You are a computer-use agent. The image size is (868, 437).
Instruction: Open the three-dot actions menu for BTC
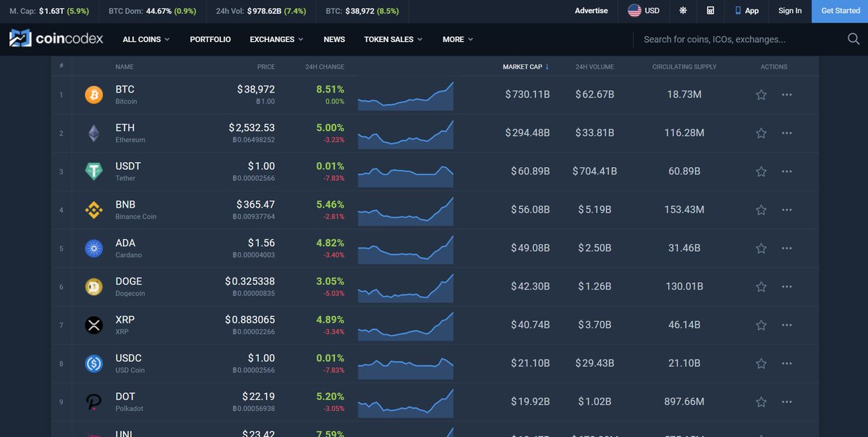click(x=787, y=95)
